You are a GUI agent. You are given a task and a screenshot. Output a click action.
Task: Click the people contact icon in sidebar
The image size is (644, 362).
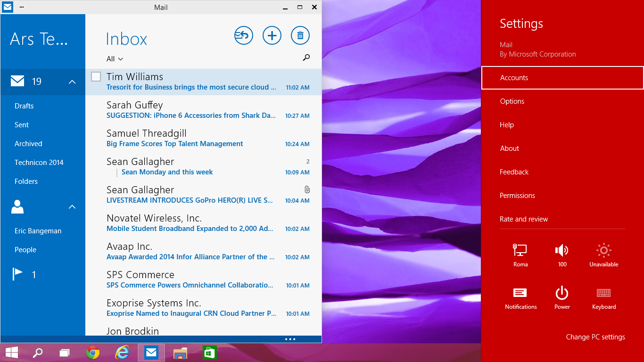[x=17, y=206]
